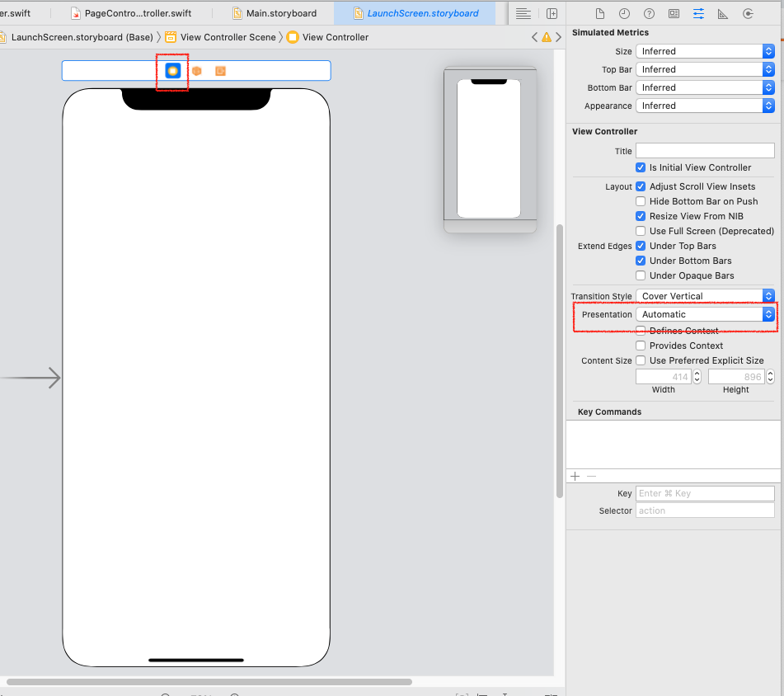784x696 pixels.
Task: Open the Appearance dropdown
Action: tap(705, 106)
